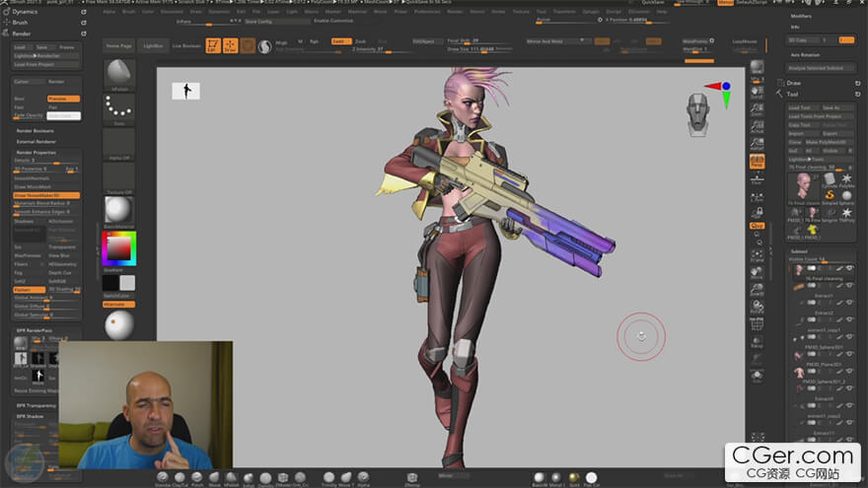Viewport: 868px width, 488px height.
Task: Select the Pinch brush in bottom shelf
Action: [197, 478]
